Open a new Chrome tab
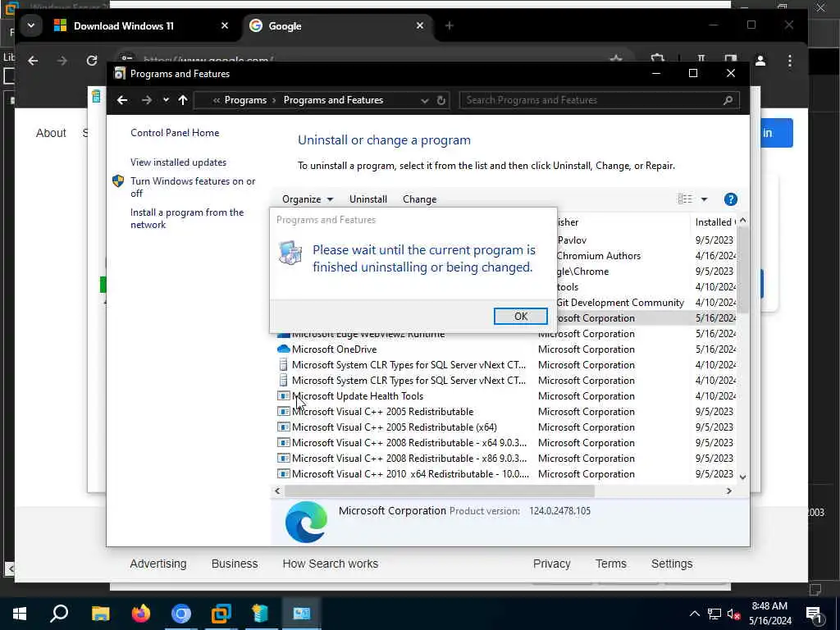This screenshot has height=630, width=840. click(449, 25)
